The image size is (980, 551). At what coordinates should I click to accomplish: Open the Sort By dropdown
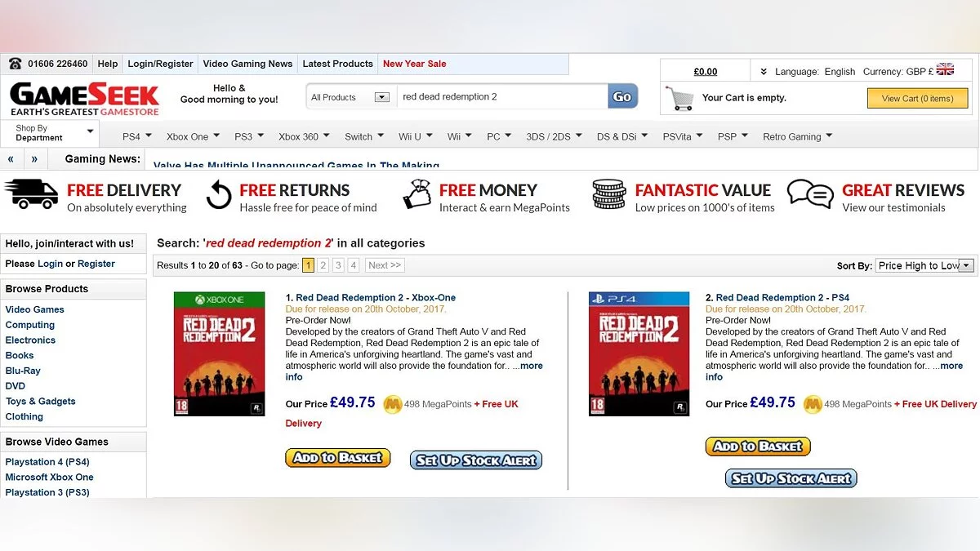(924, 265)
